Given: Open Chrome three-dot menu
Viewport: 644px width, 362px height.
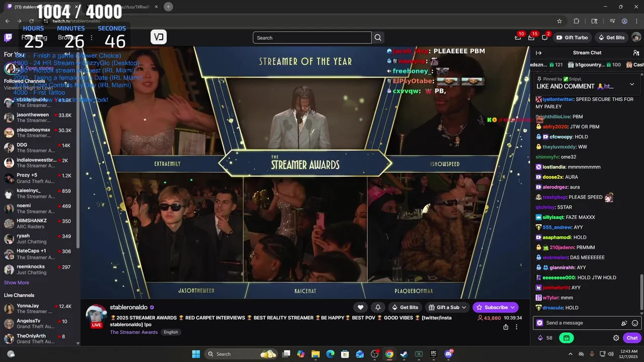Looking at the screenshot, I should tap(636, 21).
